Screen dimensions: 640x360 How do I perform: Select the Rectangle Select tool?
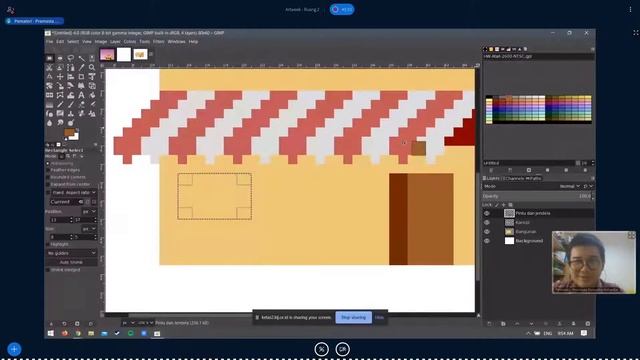click(x=49, y=58)
